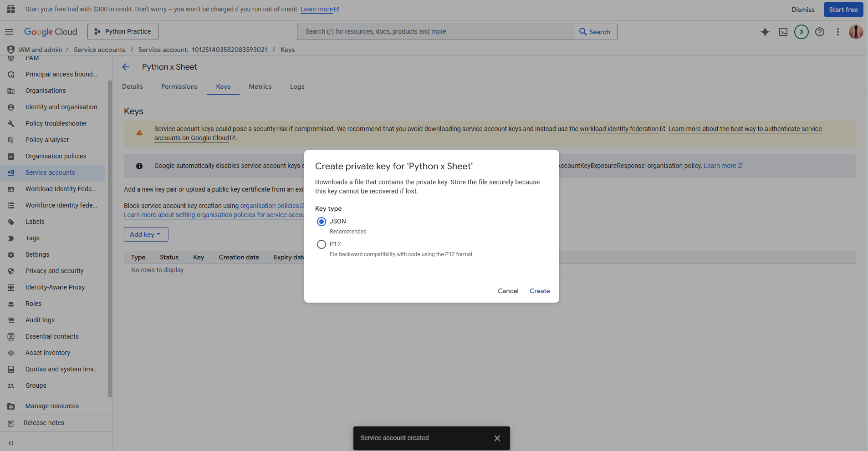Image resolution: width=868 pixels, height=451 pixels.
Task: Click the sidebar vertical scrollbar
Action: click(109, 239)
